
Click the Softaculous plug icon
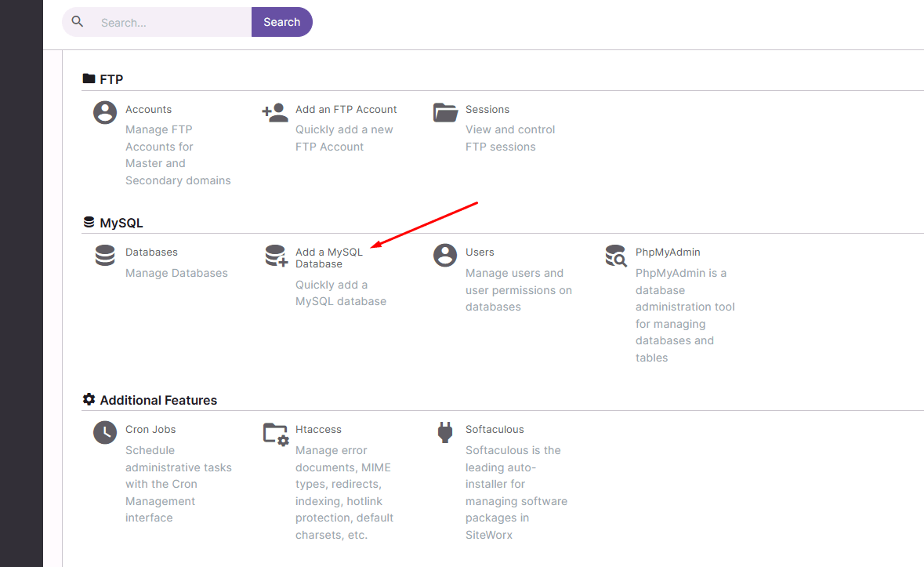point(445,433)
